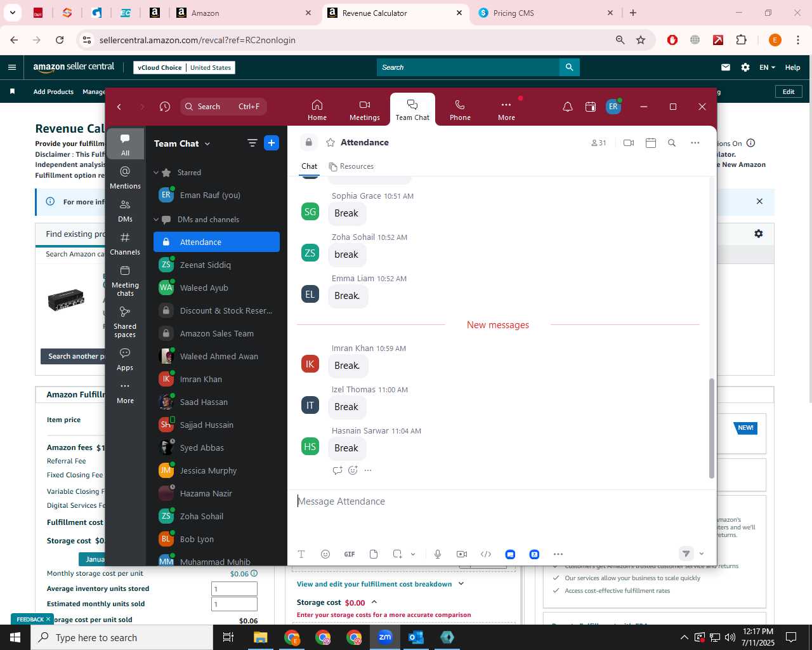Click the Attendance chat scrollbar
812x650 pixels.
[711, 428]
